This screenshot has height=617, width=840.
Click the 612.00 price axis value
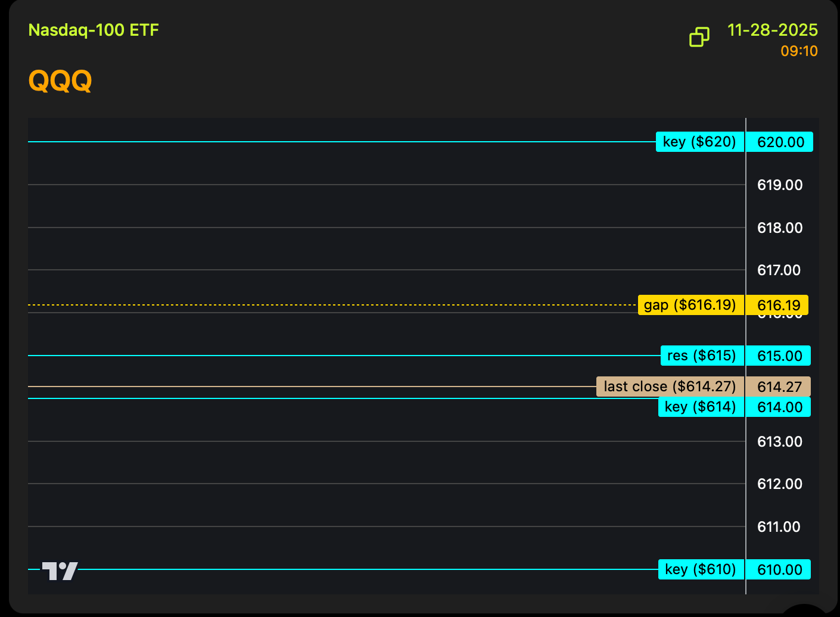click(779, 484)
